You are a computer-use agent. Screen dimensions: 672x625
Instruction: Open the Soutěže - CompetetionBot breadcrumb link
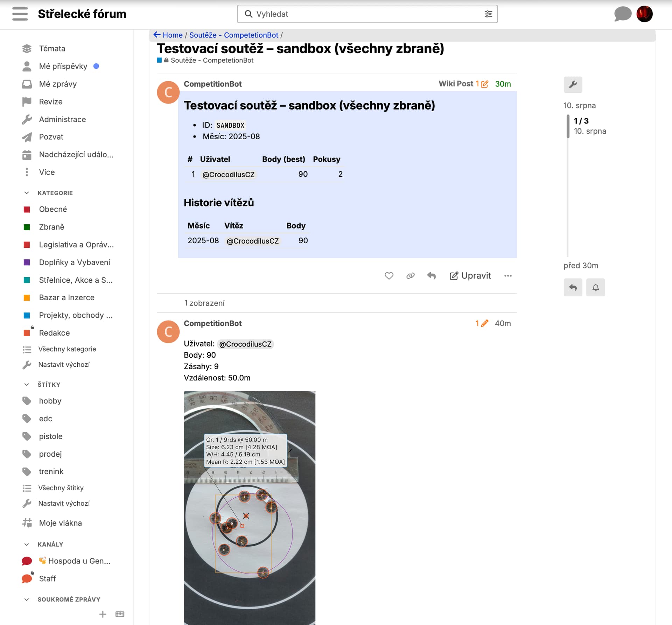[x=233, y=35]
